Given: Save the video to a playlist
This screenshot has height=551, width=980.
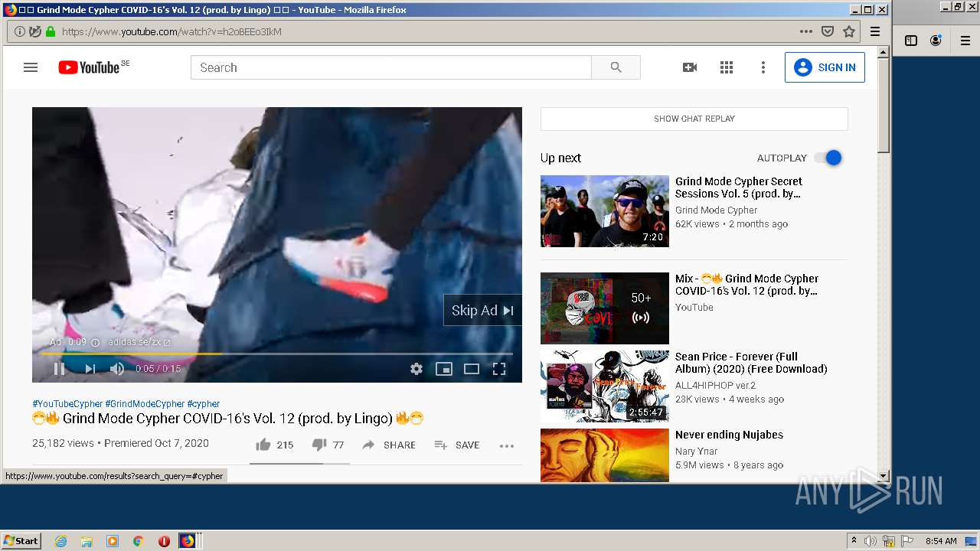Looking at the screenshot, I should tap(457, 445).
